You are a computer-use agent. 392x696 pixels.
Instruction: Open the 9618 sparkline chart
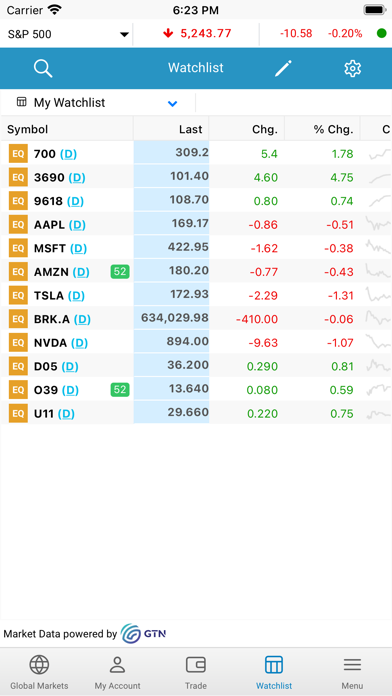(380, 200)
